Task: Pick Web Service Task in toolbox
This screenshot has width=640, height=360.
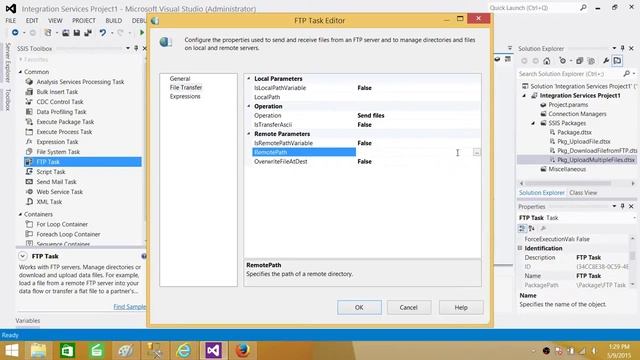Action: click(x=60, y=192)
